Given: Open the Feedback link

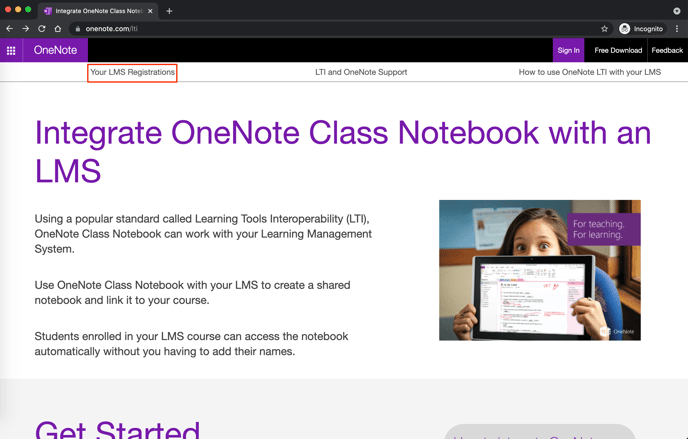Looking at the screenshot, I should tap(667, 50).
